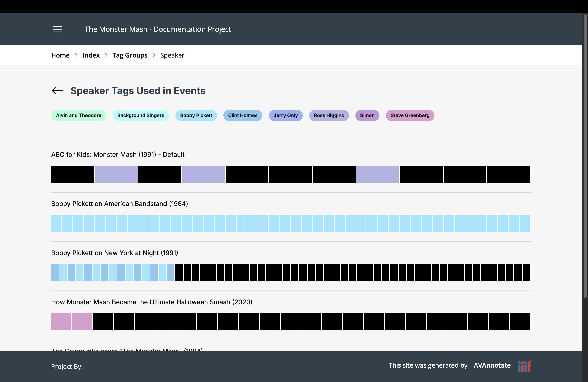Open the AVAnnotate link in footer
Image resolution: width=588 pixels, height=382 pixels.
[492, 365]
